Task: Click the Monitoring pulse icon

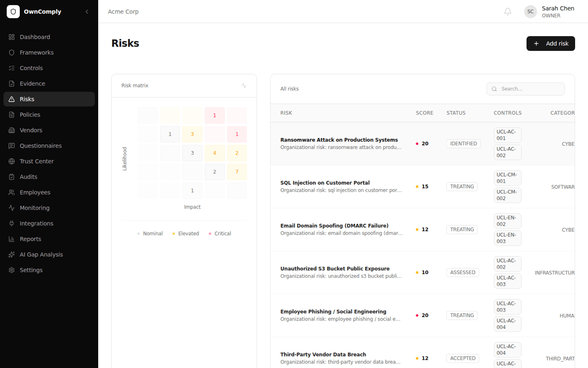Action: (x=12, y=208)
